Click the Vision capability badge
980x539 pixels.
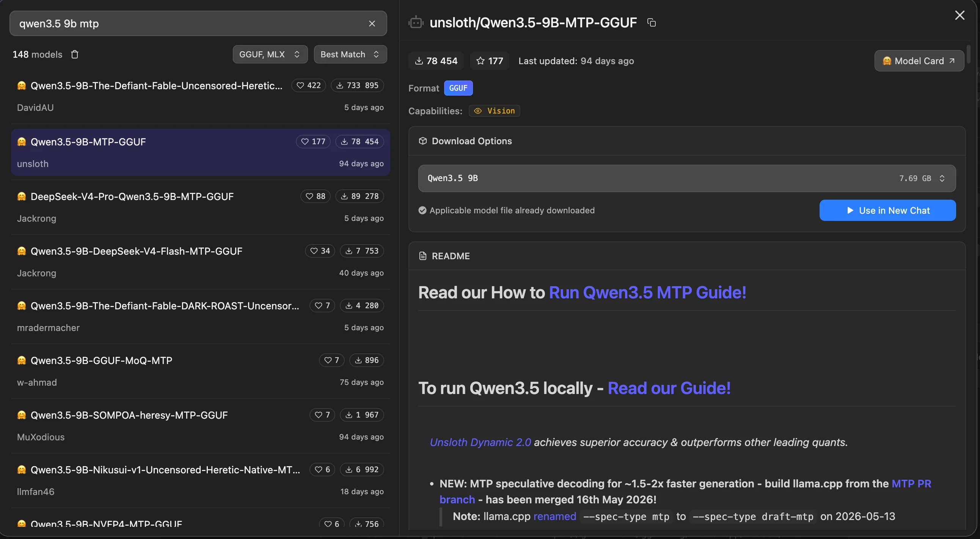click(x=494, y=111)
